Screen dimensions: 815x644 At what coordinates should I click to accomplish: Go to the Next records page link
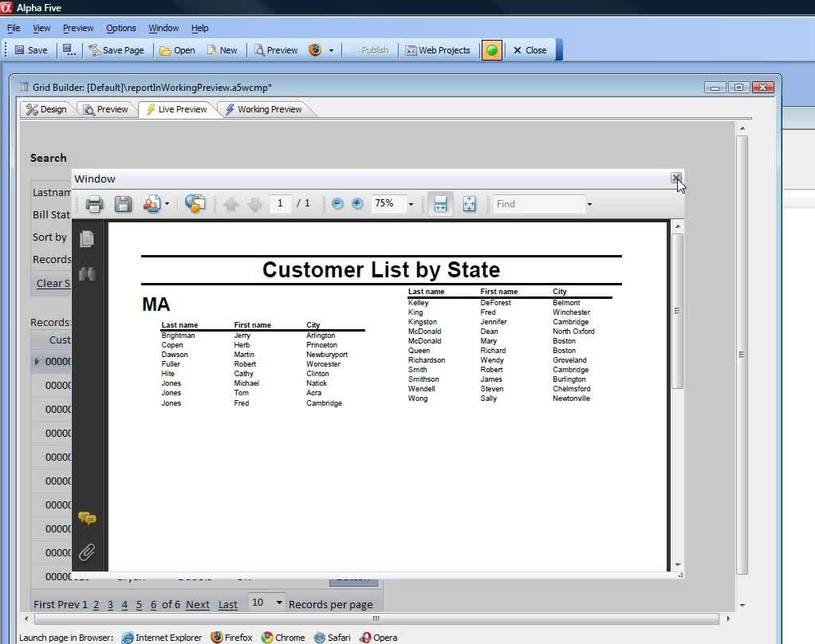pos(198,605)
